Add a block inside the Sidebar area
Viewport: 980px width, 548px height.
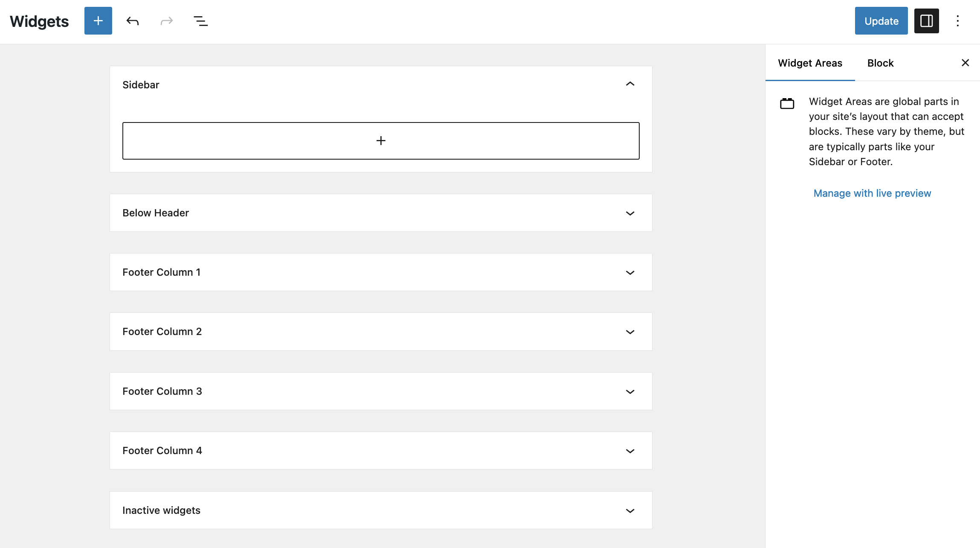click(381, 141)
